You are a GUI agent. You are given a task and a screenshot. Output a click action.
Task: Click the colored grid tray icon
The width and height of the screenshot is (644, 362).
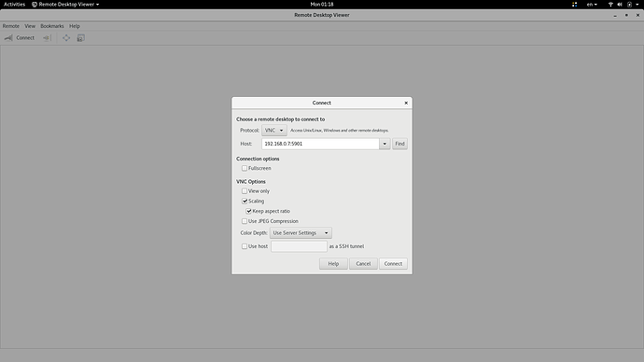pyautogui.click(x=575, y=4)
